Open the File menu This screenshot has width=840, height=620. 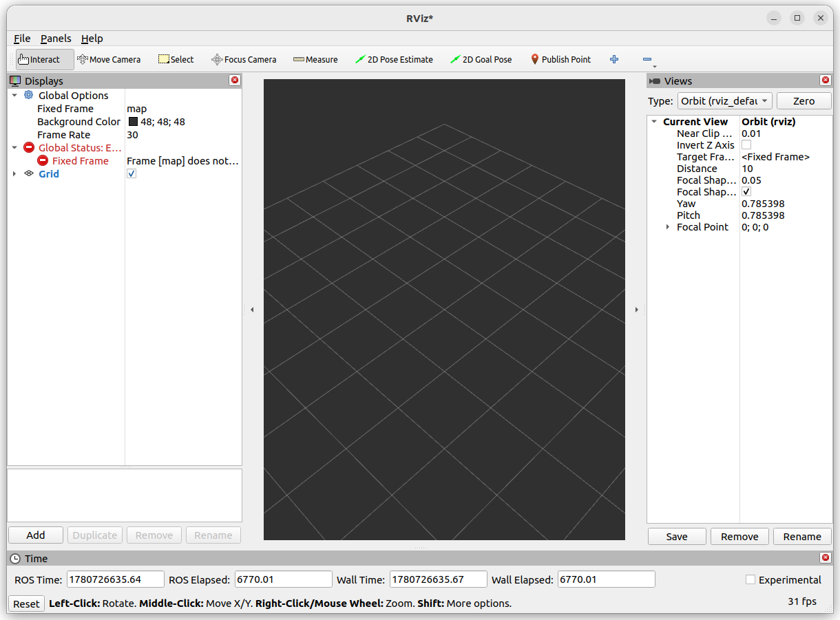point(22,39)
